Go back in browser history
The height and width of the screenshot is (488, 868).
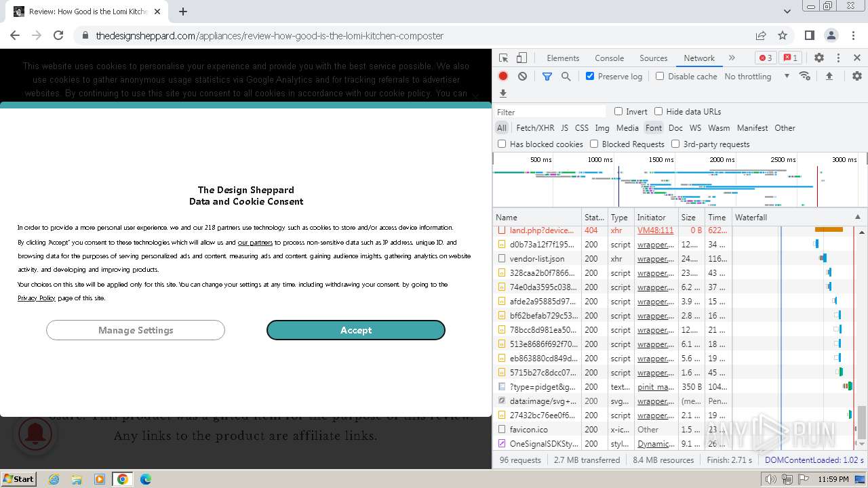point(15,35)
